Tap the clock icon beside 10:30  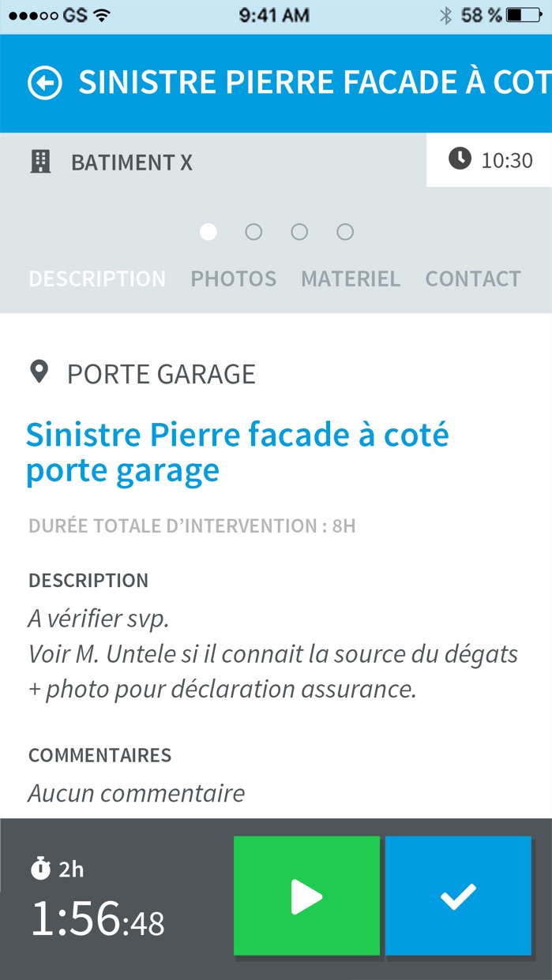460,159
